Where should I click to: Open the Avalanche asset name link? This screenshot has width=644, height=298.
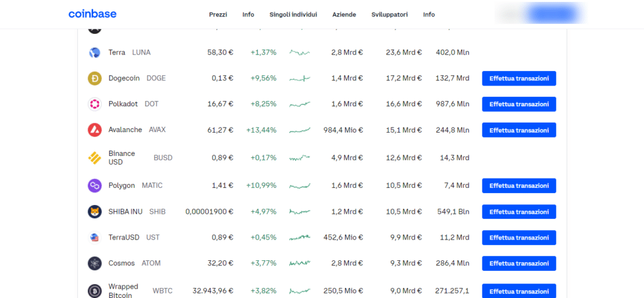tap(125, 130)
